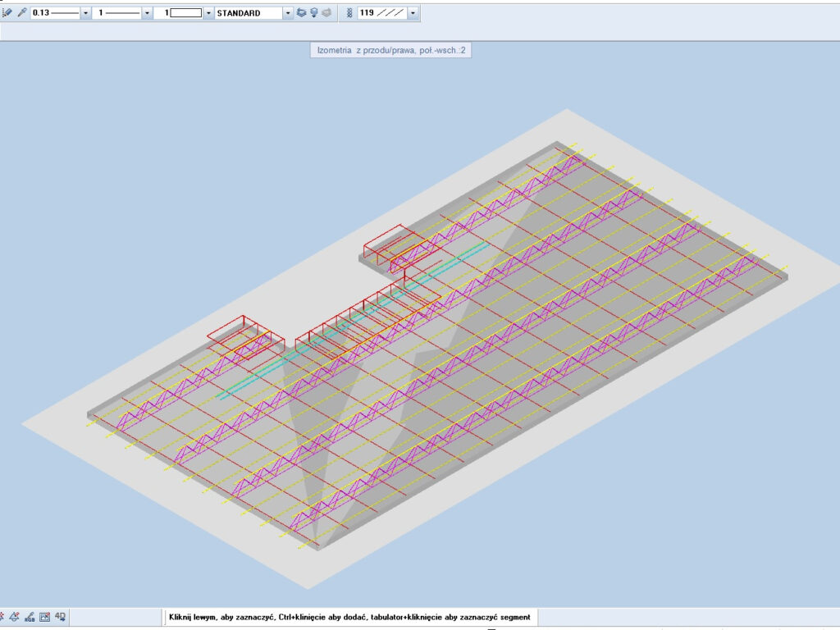Select the STANDARD layer name field

[x=248, y=13]
